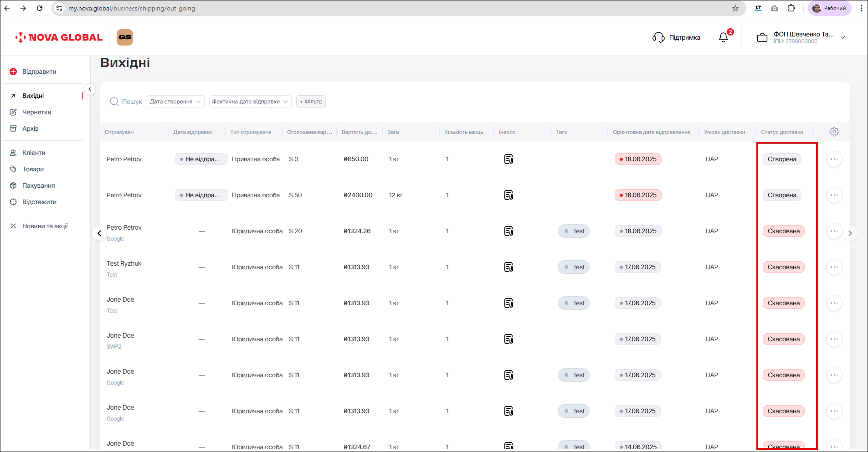Click the briefcase account icon

pyautogui.click(x=762, y=37)
